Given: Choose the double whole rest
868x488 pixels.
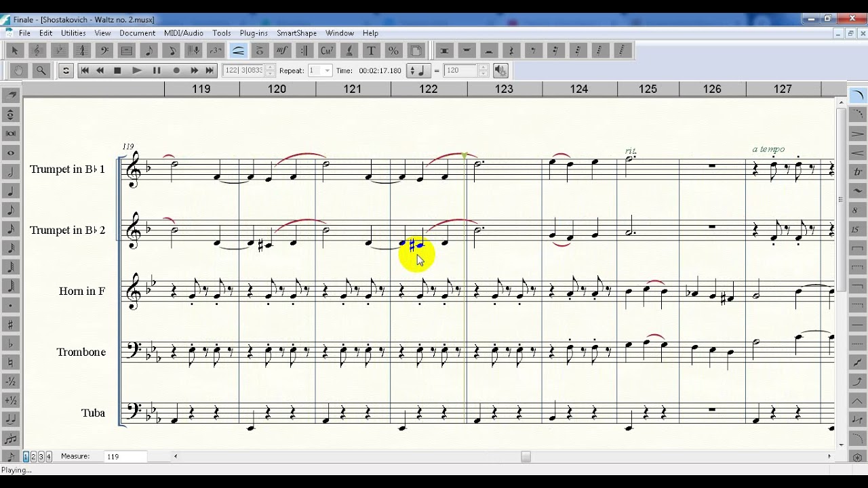Looking at the screenshot, I should click(445, 50).
